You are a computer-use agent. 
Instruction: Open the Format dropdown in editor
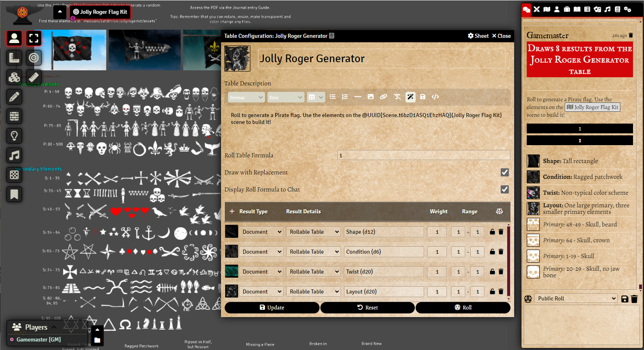[247, 97]
